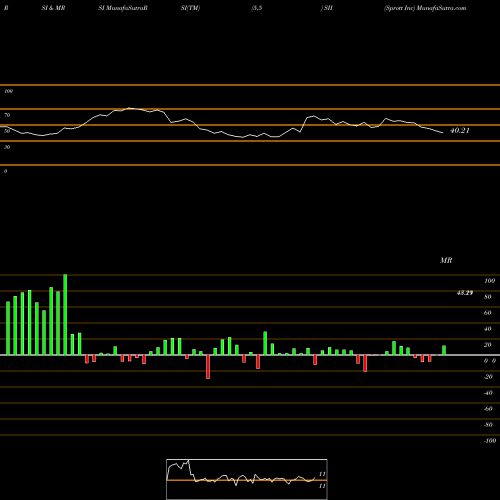
Task: Open the mini overview chart thumbnail
Action: point(247,479)
